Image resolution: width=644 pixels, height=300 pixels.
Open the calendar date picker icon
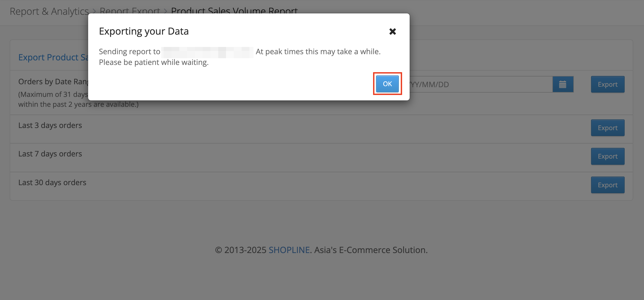(563, 85)
